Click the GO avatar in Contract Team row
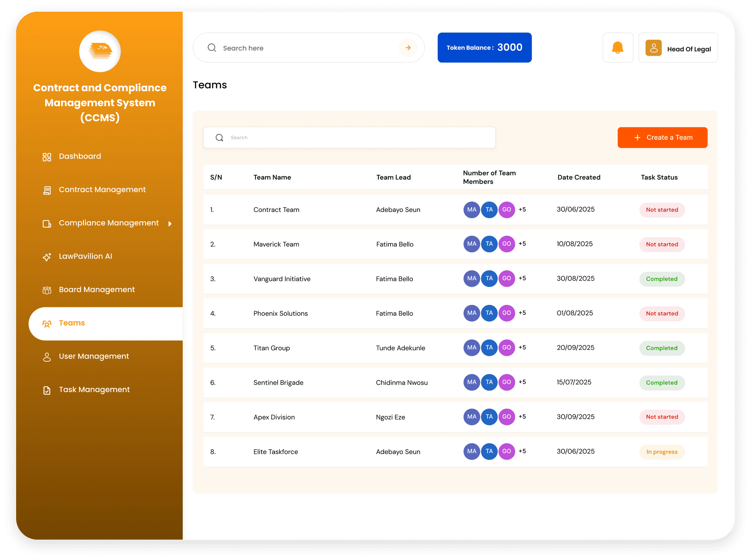Screen dimensions: 751x560 click(x=506, y=210)
